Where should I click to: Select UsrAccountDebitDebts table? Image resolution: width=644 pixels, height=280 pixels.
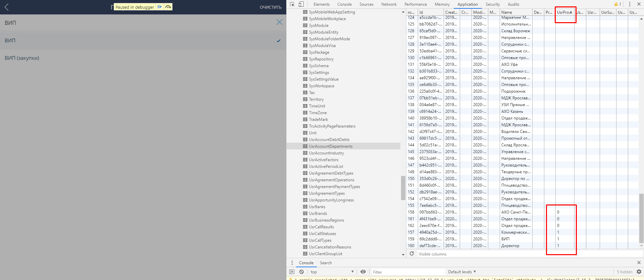pyautogui.click(x=329, y=140)
